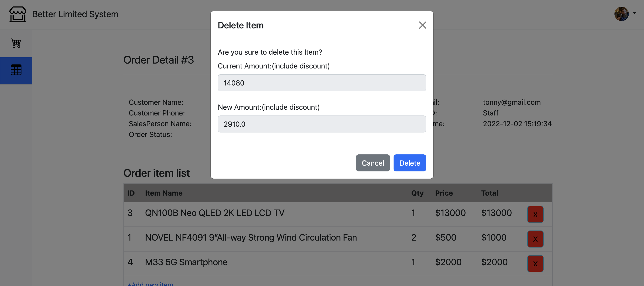Select the M33 5G Smartphone row
The height and width of the screenshot is (286, 644).
pyautogui.click(x=186, y=262)
